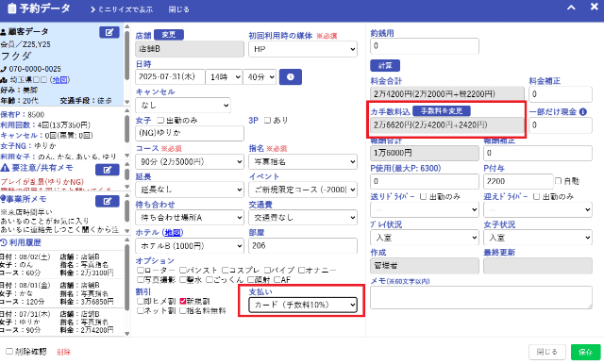Click the 利用履歴 panel scrollbar down arrow
This screenshot has width=604, height=364.
[127, 334]
